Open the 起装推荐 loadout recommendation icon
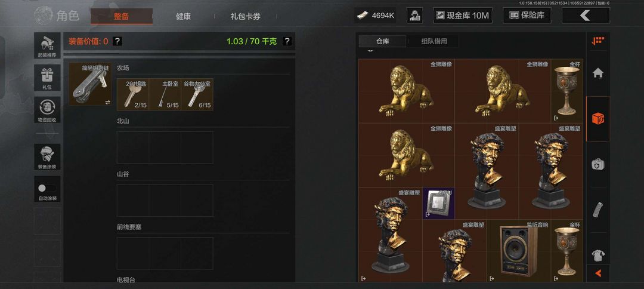 47,45
